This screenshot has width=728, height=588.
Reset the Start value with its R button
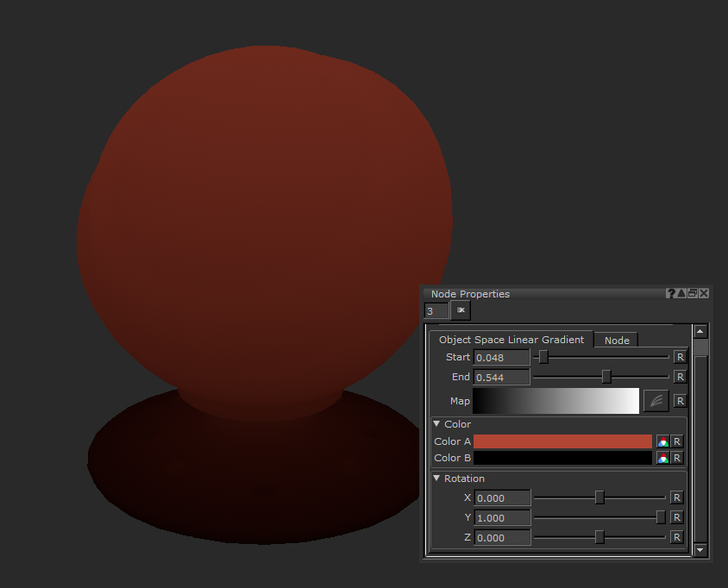(680, 357)
